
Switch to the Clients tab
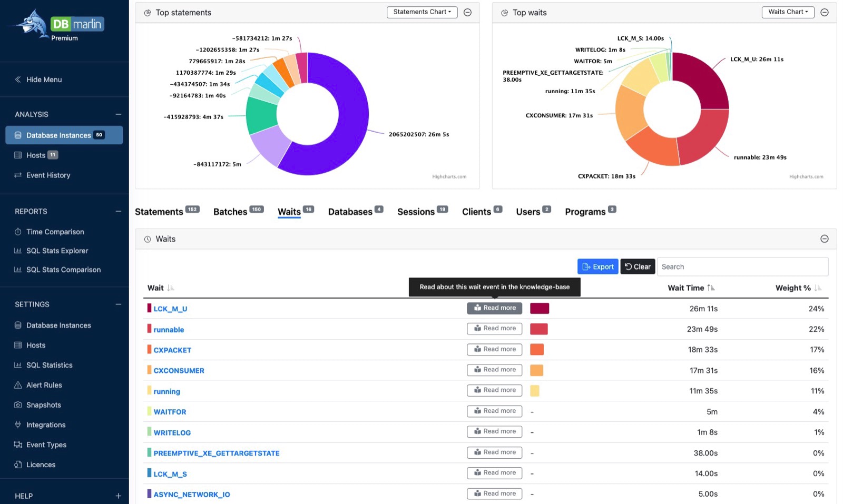pyautogui.click(x=482, y=212)
